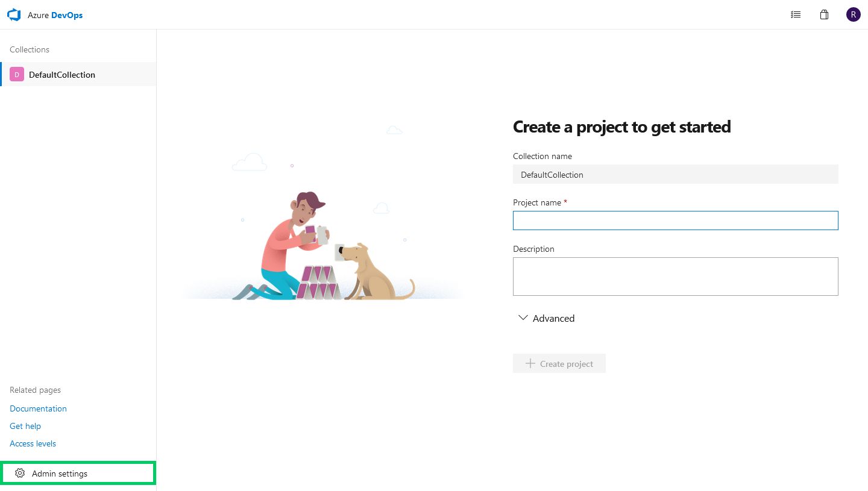Click the DefaultCollection collection name field
Screen dimensions: 868x491
click(x=675, y=175)
